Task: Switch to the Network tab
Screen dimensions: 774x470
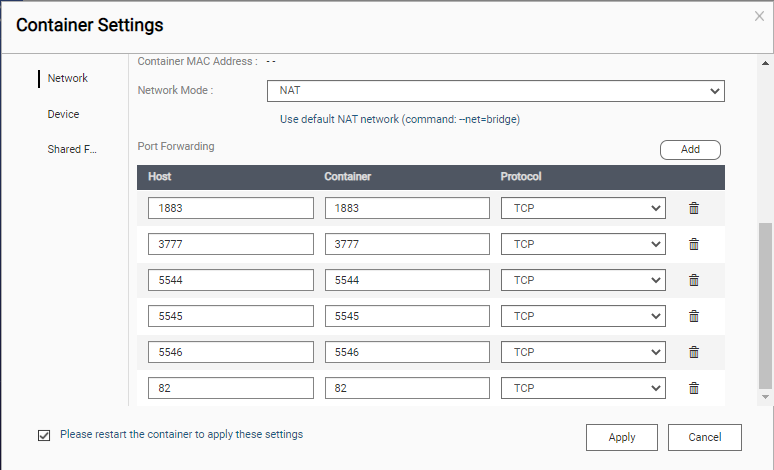Action: pos(68,78)
